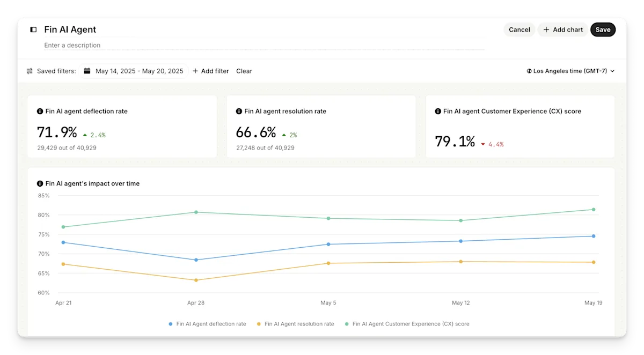Clear the saved filters
The image size is (644, 355).
click(x=244, y=71)
